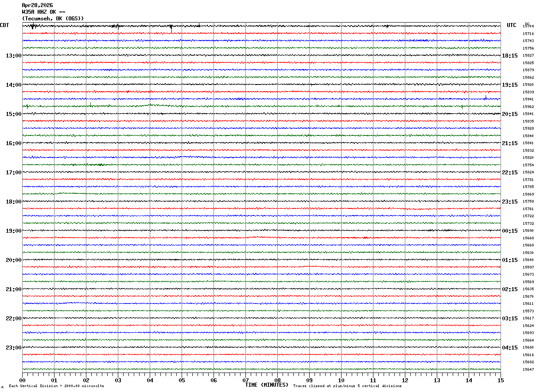This screenshot has height=392, width=536.
Task: Click the 16:00 CDT time label
Action: pos(14,143)
